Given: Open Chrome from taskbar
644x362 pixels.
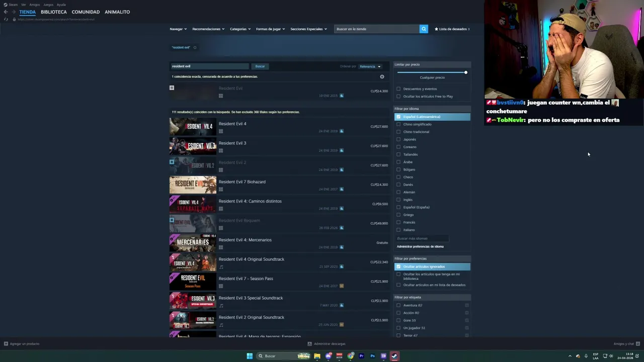Looking at the screenshot, I should [x=350, y=356].
